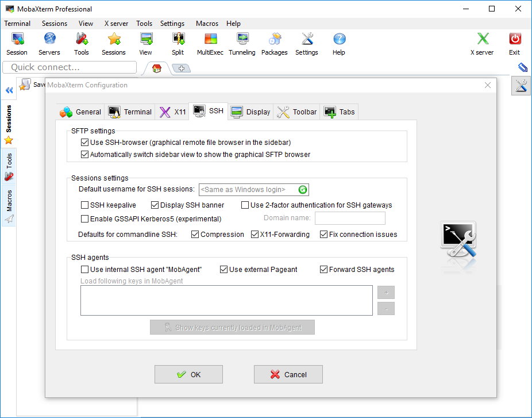Disable Display SSH banner

[155, 205]
